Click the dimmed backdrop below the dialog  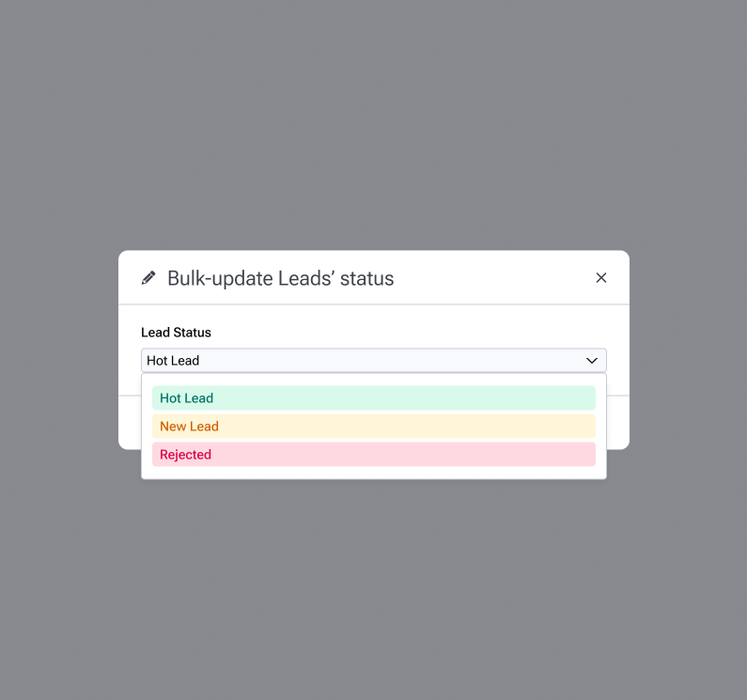pyautogui.click(x=374, y=583)
